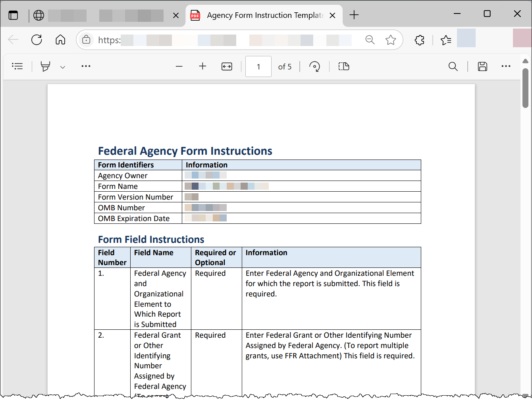
Task: Add this page to favorites star
Action: click(391, 40)
